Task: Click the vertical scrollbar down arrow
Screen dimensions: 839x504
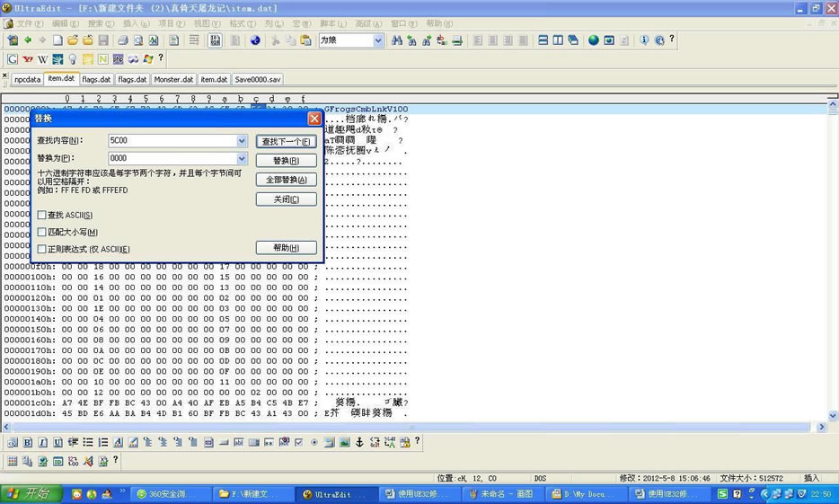Action: click(x=833, y=416)
